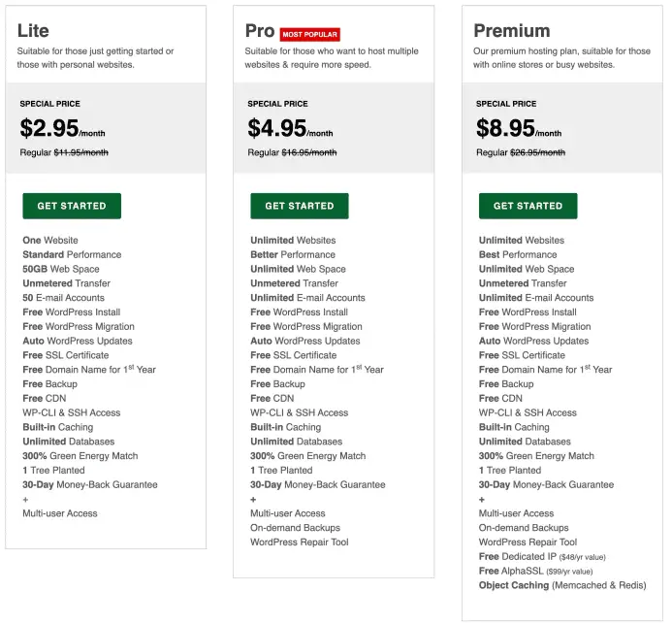
Task: Expand the plus sign in Lite plan
Action: [26, 499]
